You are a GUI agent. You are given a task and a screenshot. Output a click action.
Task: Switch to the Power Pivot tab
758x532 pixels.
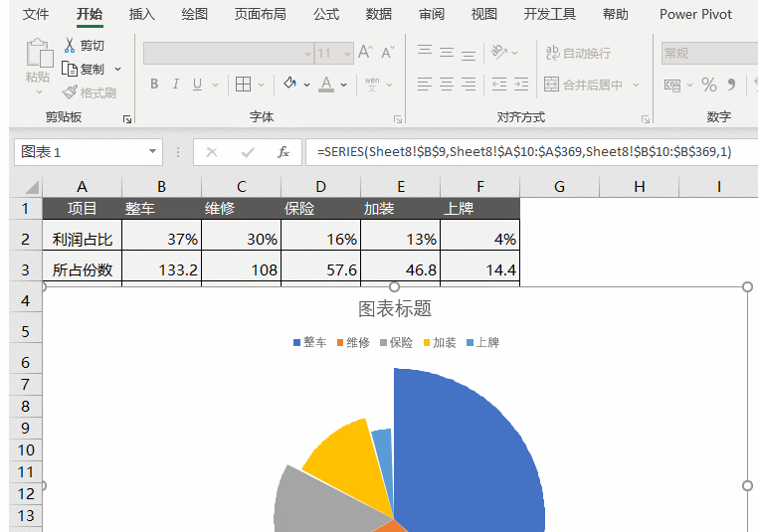coord(695,14)
